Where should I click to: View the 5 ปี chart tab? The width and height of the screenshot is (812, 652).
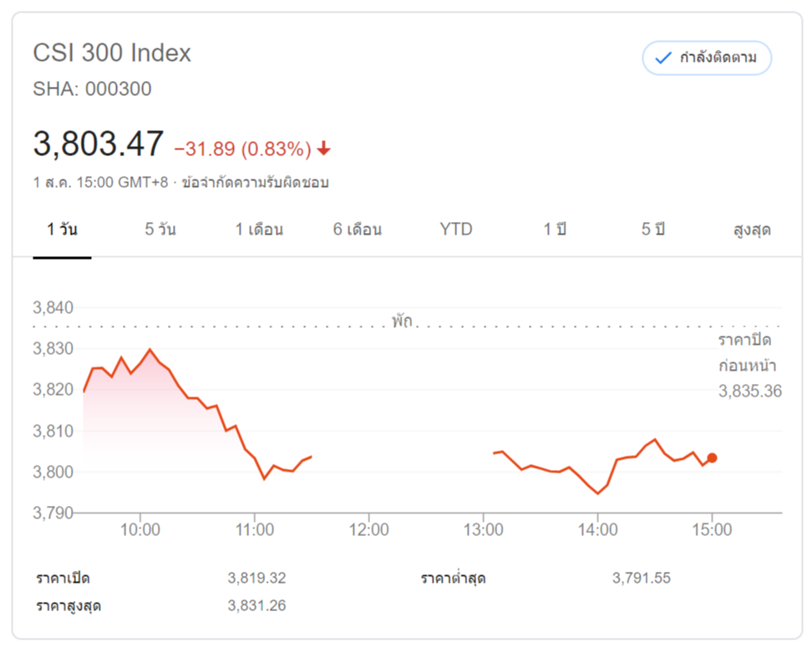[653, 230]
